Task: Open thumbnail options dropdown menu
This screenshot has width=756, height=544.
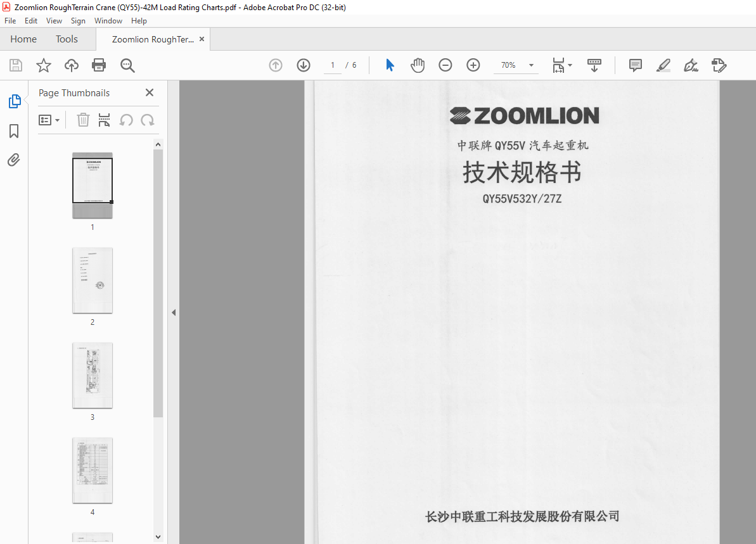Action: (x=49, y=120)
